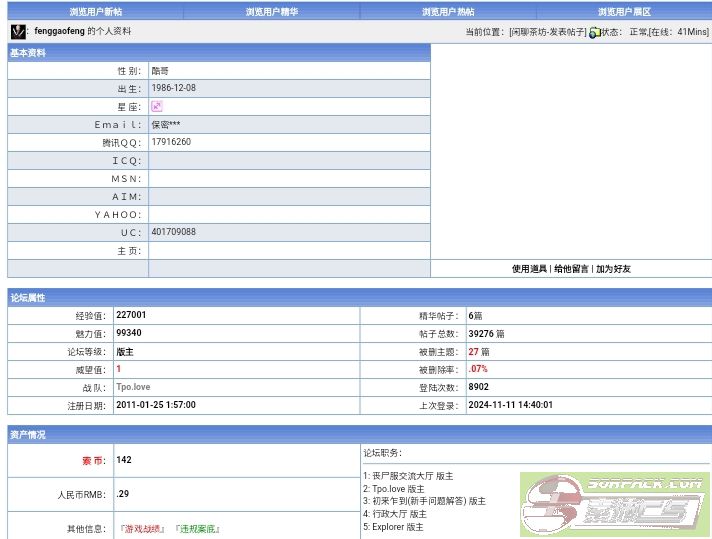This screenshot has width=712, height=539.
Task: Click the 丧尸服交流大厅 版主 entry
Action: (408, 477)
